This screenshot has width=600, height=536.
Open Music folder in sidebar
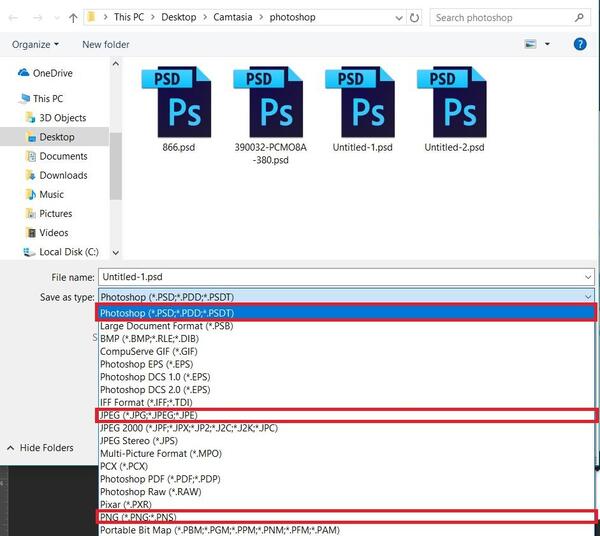52,194
